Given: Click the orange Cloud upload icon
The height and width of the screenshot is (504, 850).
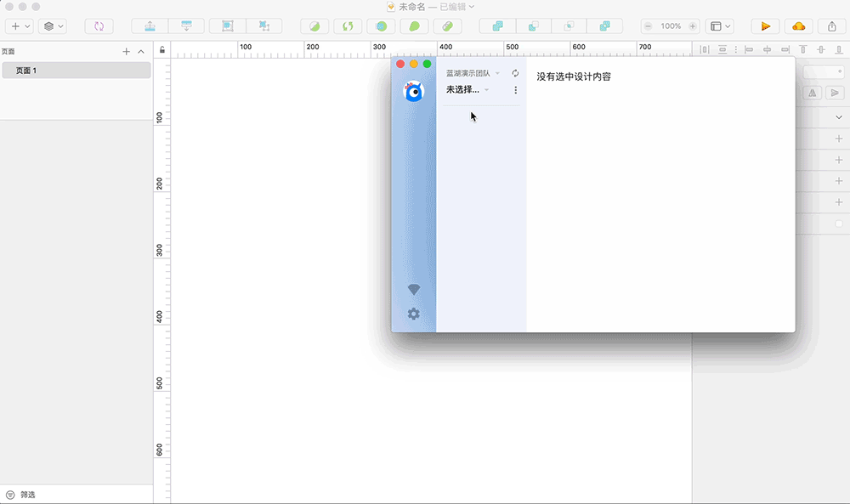Looking at the screenshot, I should [x=798, y=26].
